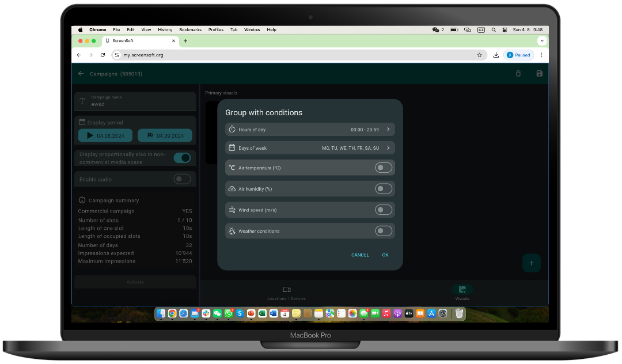Viewport: 622px width, 364px height.
Task: Reload the page with the refresh icon
Action: coord(103,55)
